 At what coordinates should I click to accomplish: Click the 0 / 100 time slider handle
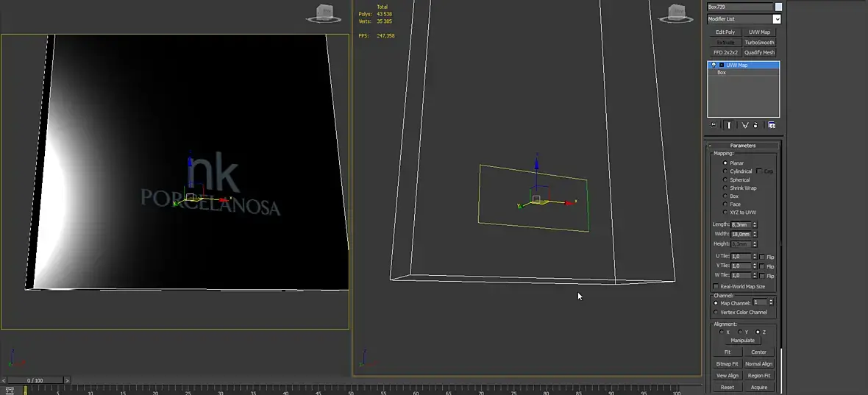coord(35,380)
